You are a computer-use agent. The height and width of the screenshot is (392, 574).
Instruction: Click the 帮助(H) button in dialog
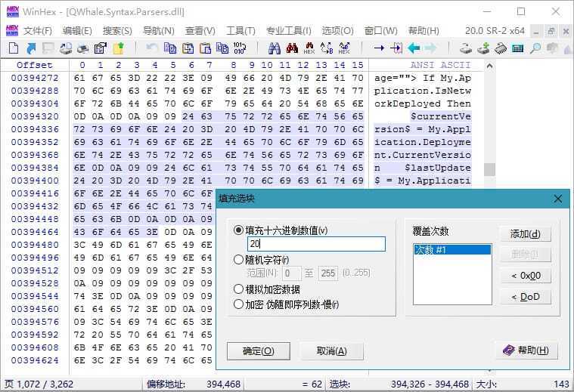coord(527,350)
